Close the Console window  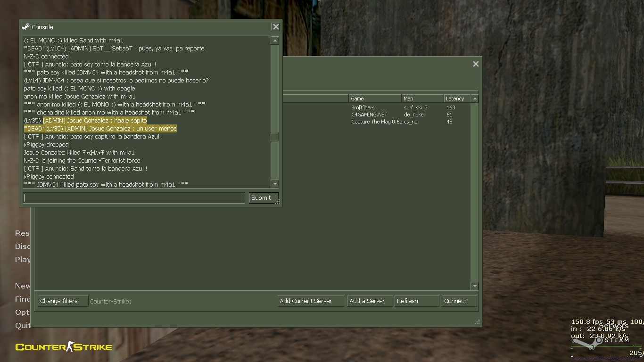pos(276,27)
